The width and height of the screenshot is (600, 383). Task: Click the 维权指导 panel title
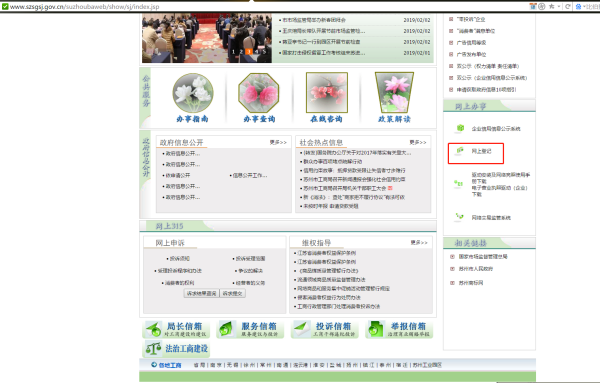(316, 243)
